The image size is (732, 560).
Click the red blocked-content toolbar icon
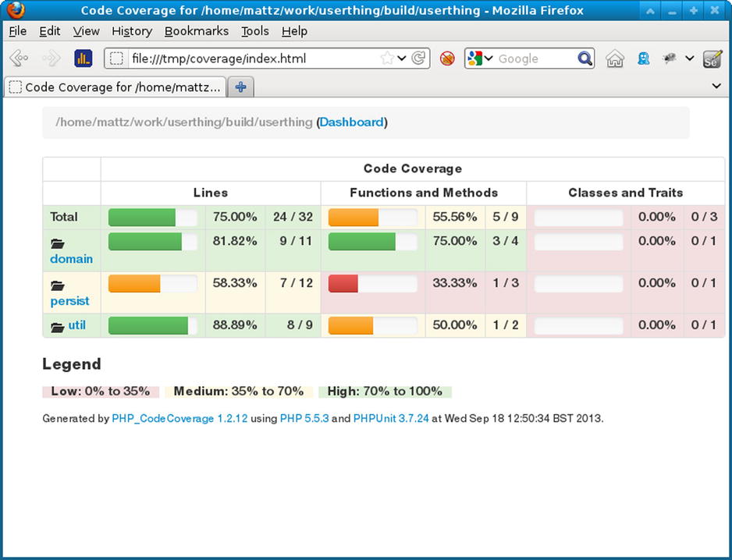tap(447, 58)
